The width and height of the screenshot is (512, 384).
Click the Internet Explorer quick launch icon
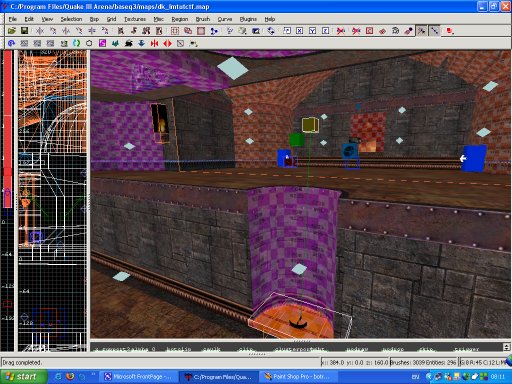[58, 377]
